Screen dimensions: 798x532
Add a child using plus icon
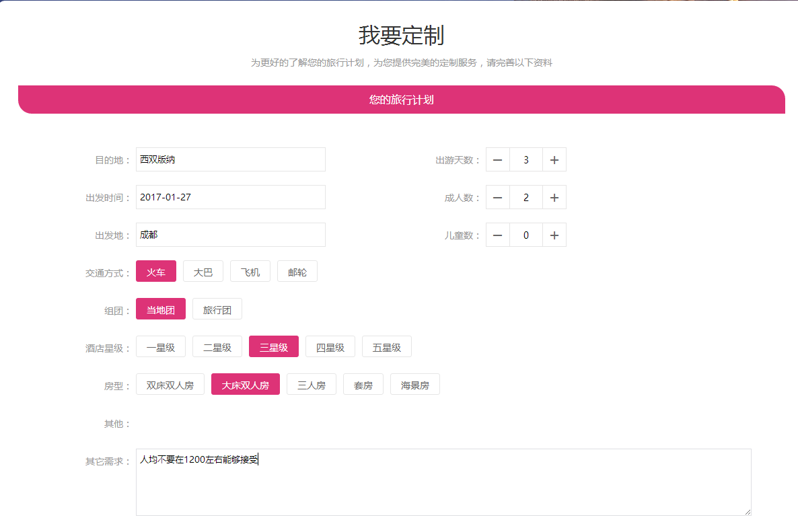click(554, 235)
